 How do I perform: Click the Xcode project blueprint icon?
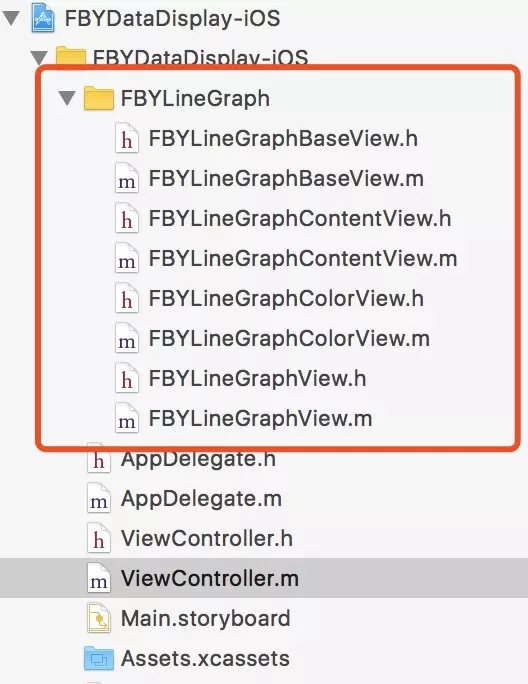43,18
